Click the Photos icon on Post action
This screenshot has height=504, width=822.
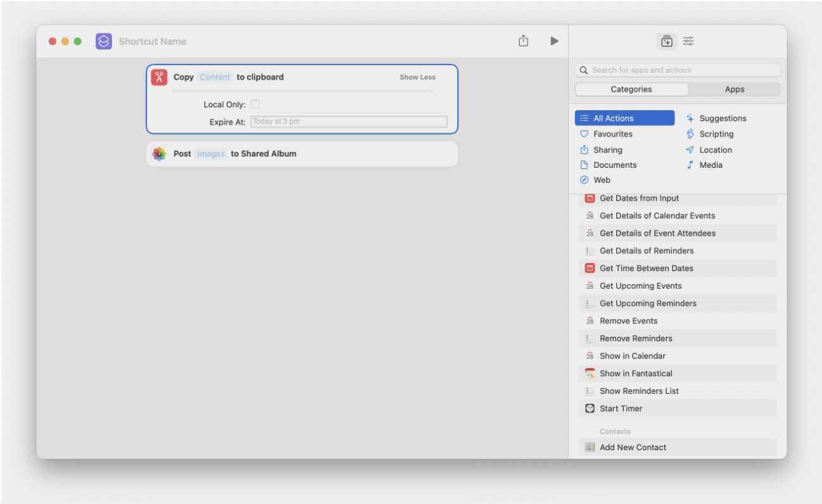(x=159, y=154)
